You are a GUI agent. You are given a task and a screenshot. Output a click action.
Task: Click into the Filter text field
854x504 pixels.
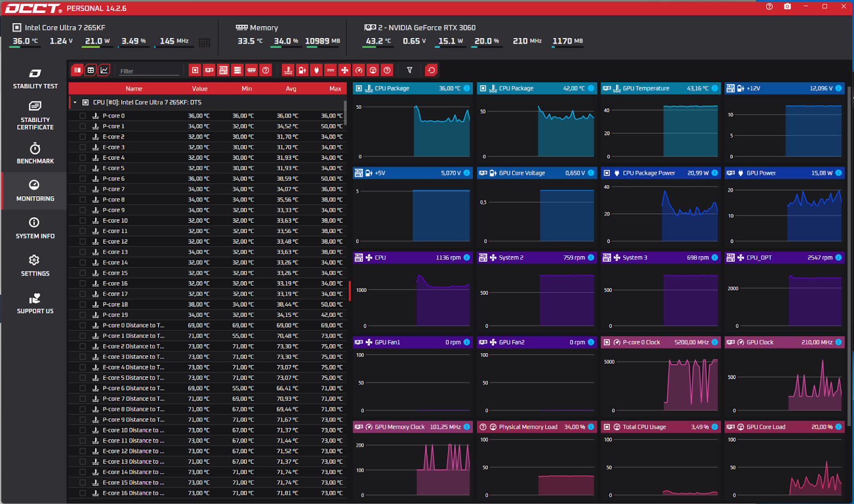coord(149,71)
